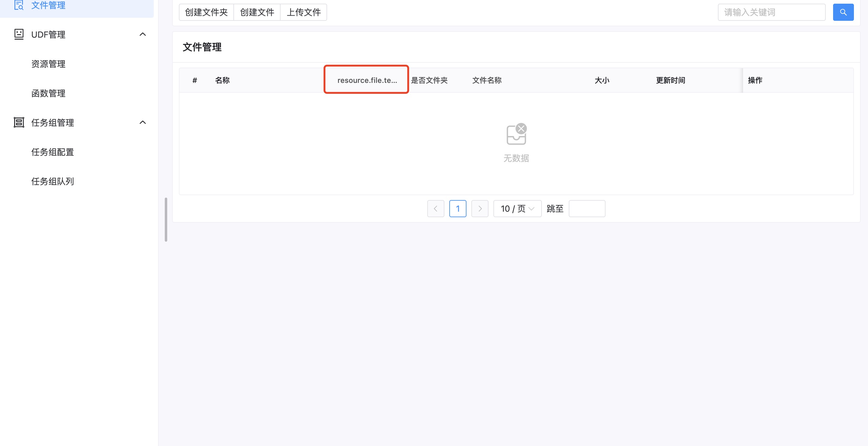Focus the 请输入关键词 search field
The image size is (868, 446).
coord(771,13)
